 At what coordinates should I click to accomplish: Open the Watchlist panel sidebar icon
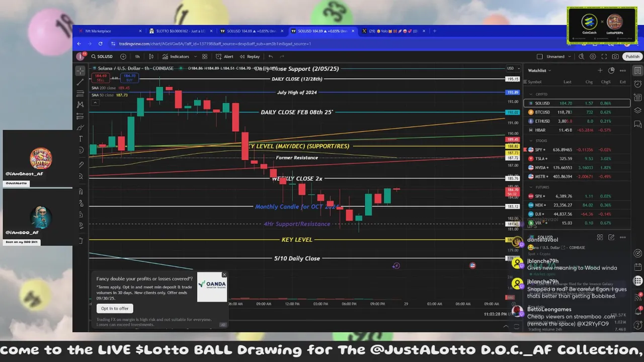[x=637, y=70]
